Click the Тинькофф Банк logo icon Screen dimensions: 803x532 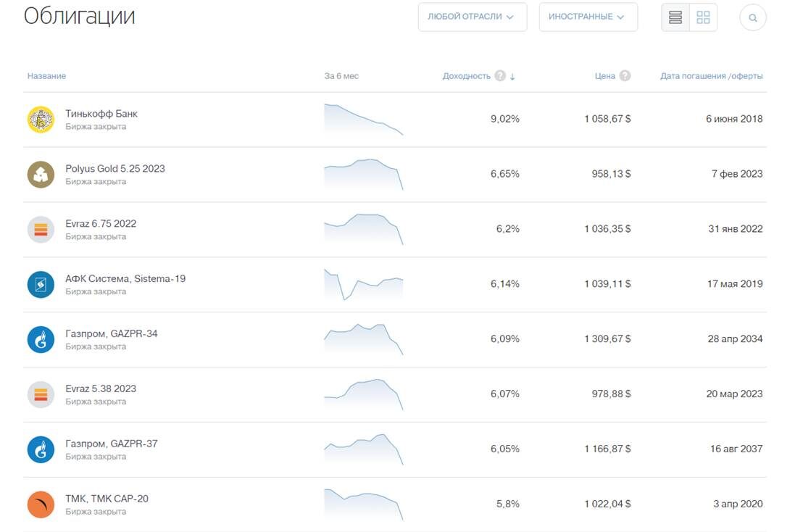pyautogui.click(x=41, y=120)
